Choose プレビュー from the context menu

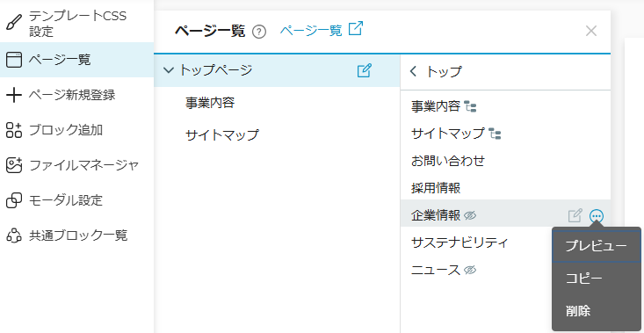pyautogui.click(x=596, y=246)
